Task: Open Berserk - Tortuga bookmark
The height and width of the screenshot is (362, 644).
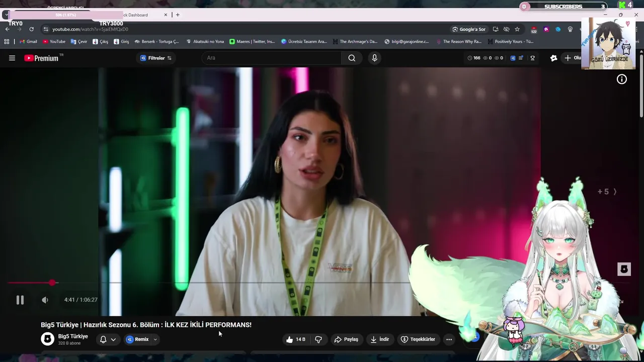Action: [x=157, y=42]
